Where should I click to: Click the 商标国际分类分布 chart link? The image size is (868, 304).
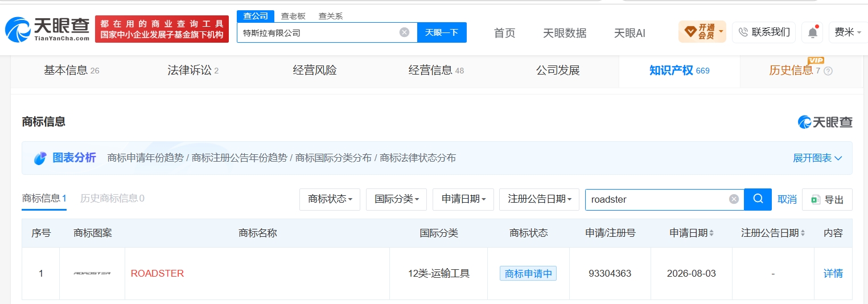(334, 158)
